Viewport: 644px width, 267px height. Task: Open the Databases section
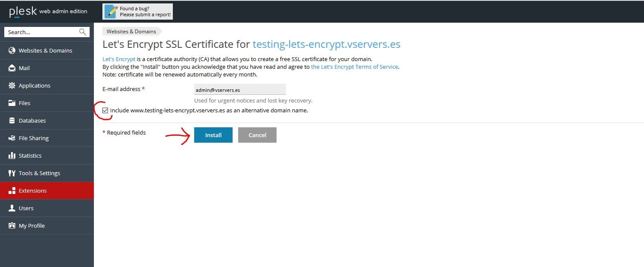[47, 120]
